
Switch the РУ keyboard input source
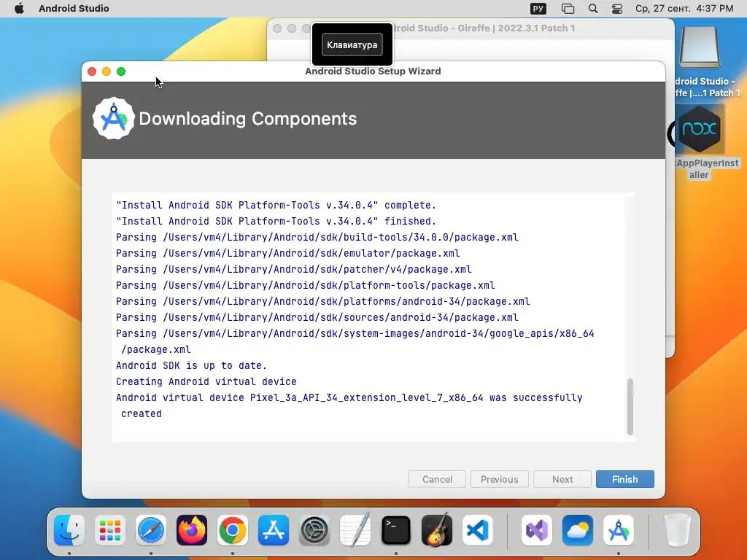538,9
